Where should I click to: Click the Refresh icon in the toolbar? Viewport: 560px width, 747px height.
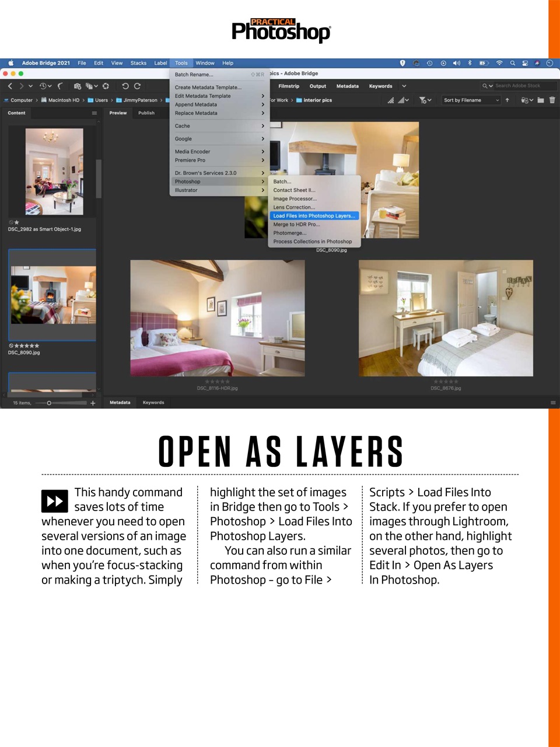(106, 86)
